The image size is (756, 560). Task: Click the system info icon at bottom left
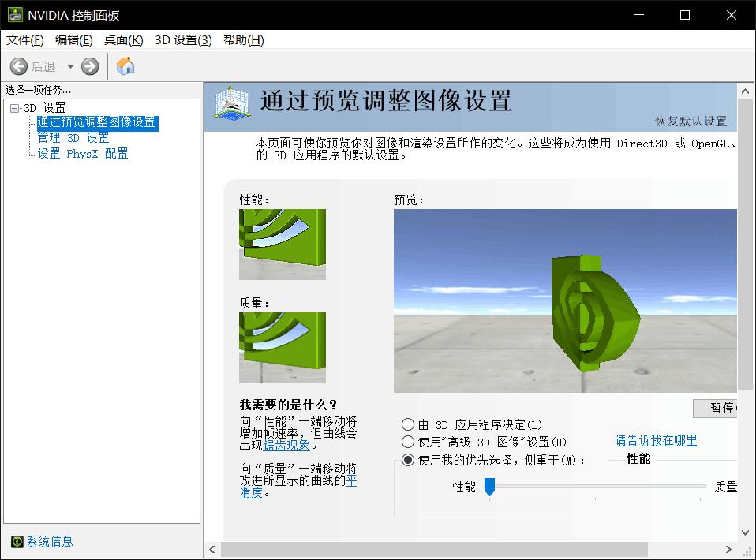click(x=17, y=542)
